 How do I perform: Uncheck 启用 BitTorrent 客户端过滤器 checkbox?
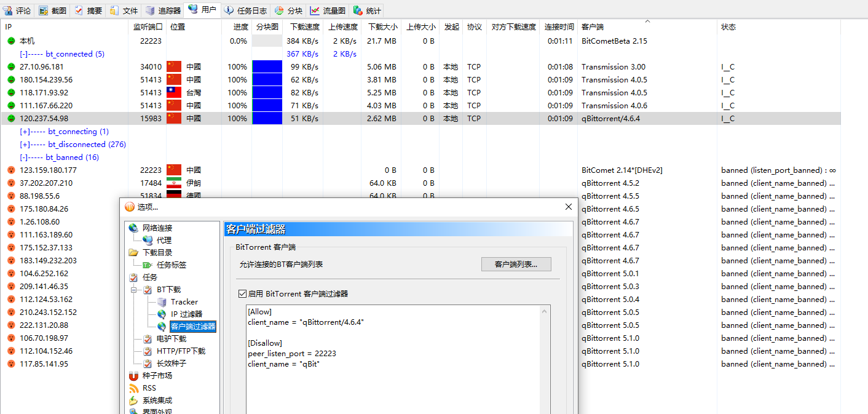tap(242, 294)
